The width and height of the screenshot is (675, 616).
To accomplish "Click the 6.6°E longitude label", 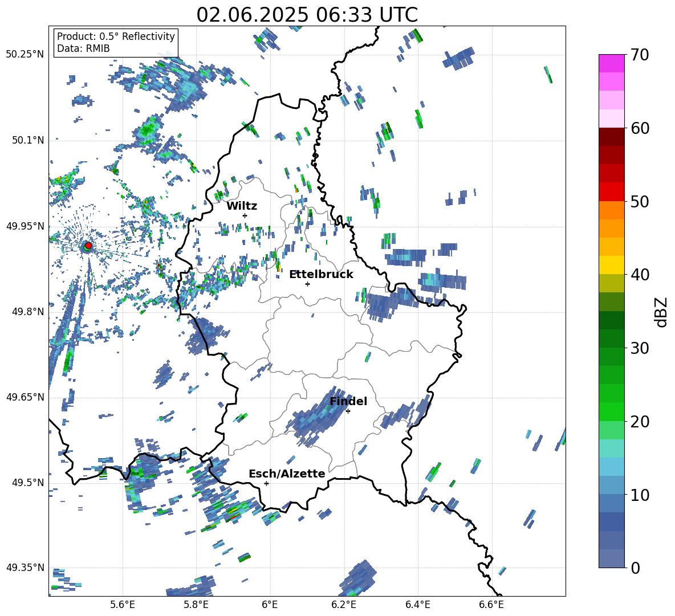I will (491, 605).
